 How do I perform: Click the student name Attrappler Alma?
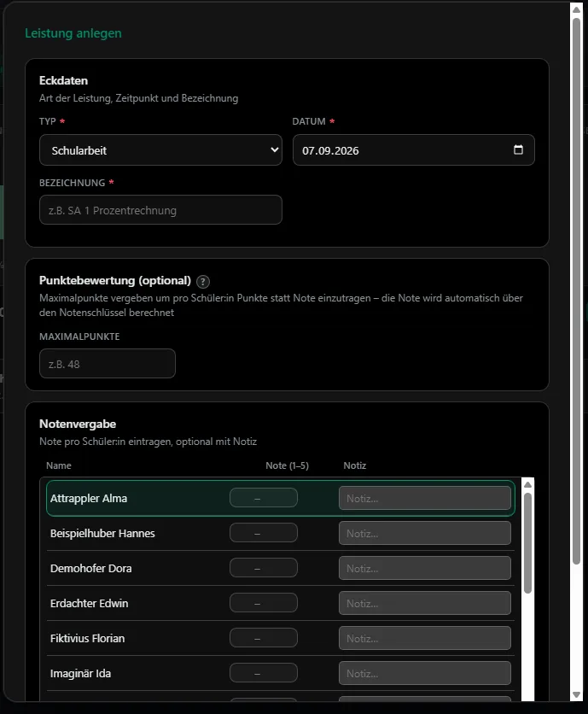point(89,498)
